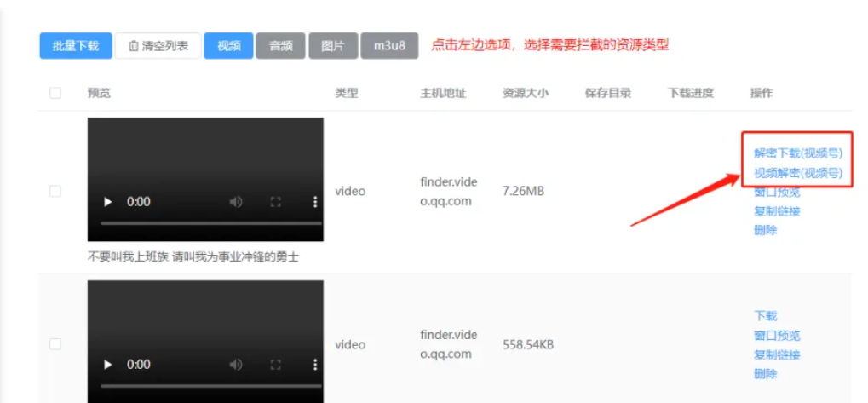Click 视频解密(视频号) link
The height and width of the screenshot is (403, 868).
pos(797,173)
